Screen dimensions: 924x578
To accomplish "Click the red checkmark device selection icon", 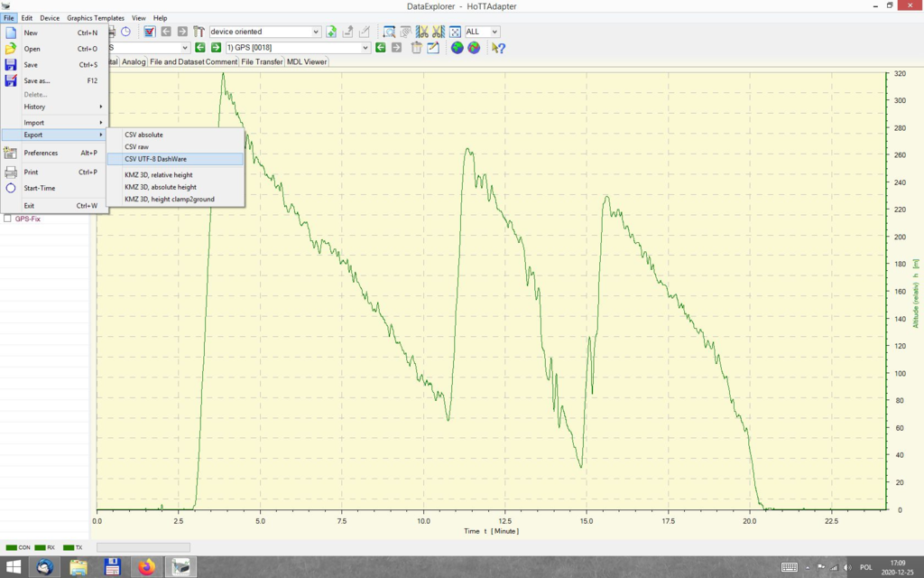I will tap(150, 32).
